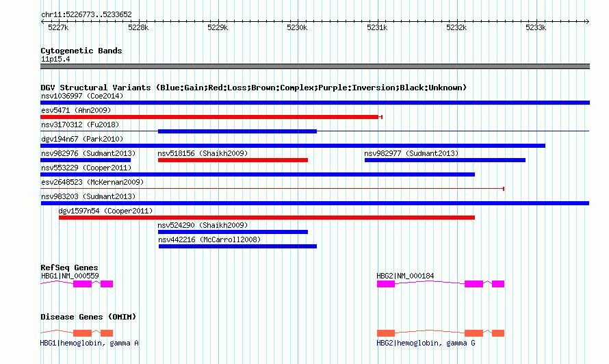Click the RefSeq Genes track title

pyautogui.click(x=69, y=268)
